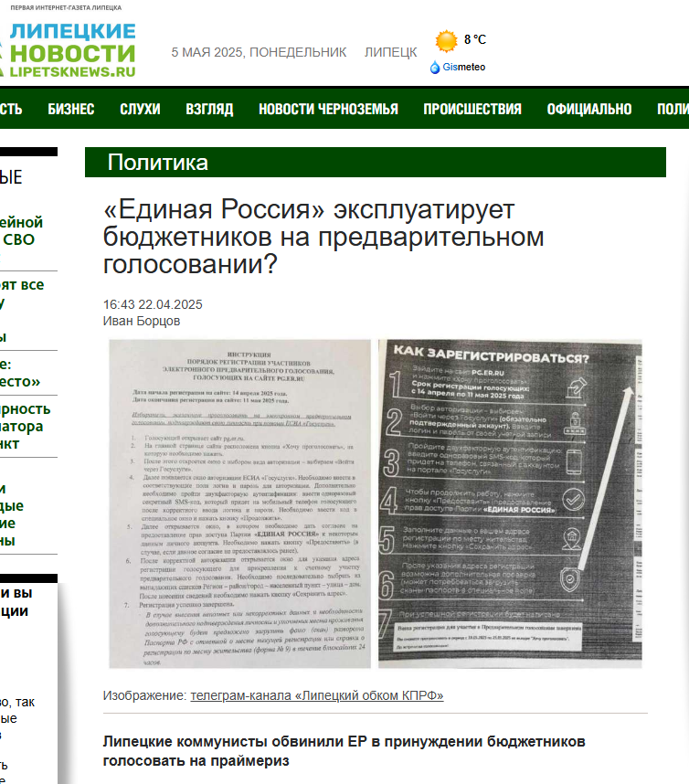The image size is (689, 784).
Task: Enlarge the left instruction document photo
Action: coord(239,503)
